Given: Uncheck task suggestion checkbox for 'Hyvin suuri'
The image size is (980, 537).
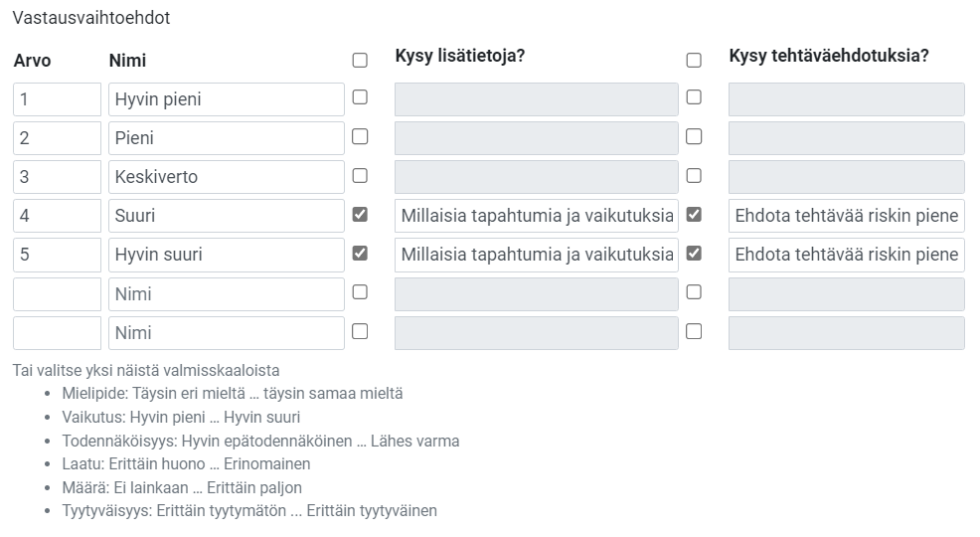Looking at the screenshot, I should [694, 253].
